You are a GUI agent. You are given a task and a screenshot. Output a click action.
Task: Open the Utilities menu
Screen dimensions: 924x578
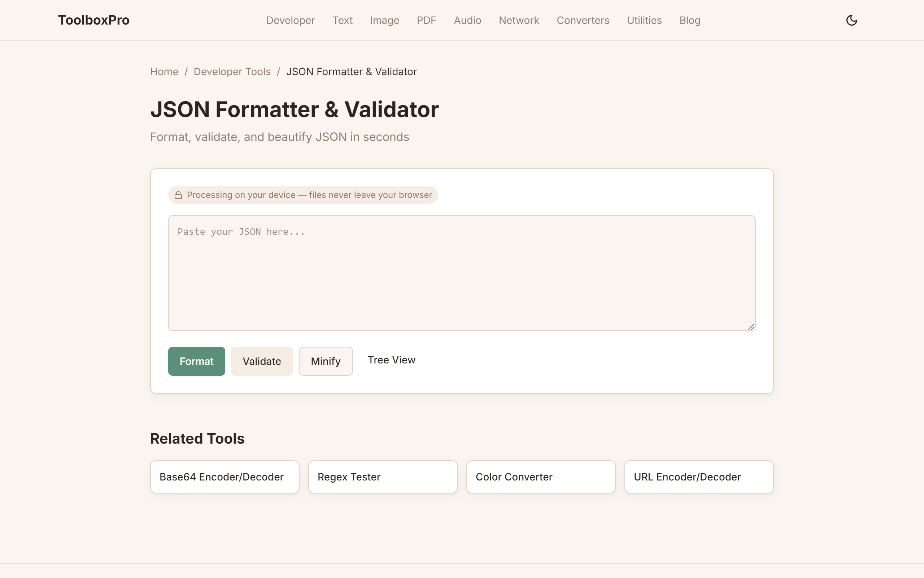click(x=644, y=20)
